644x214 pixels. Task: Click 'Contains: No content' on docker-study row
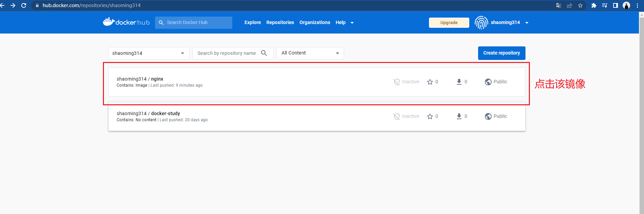click(x=136, y=120)
